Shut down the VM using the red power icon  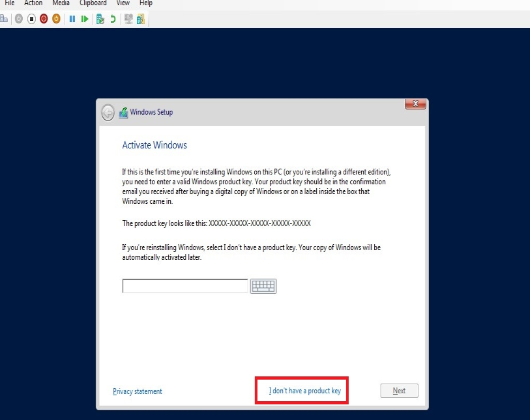click(x=44, y=19)
